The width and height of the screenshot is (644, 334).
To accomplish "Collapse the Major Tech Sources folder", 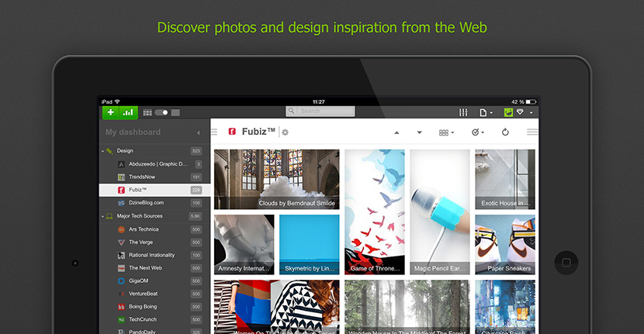I will [x=102, y=216].
